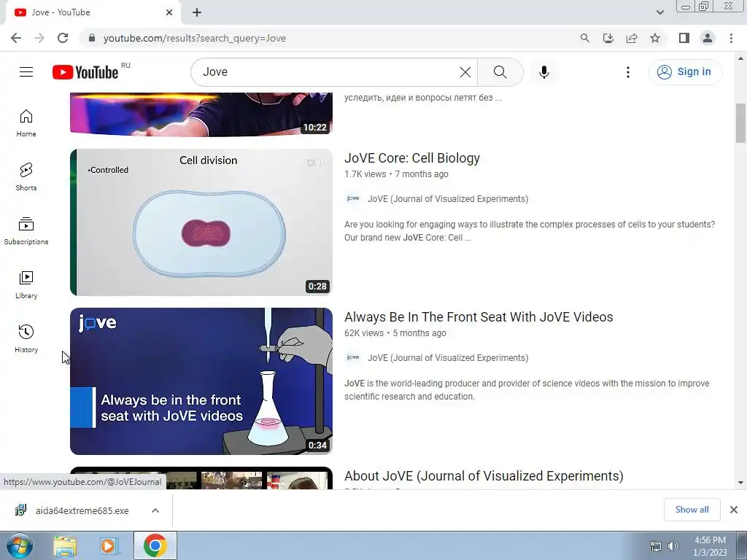Viewport: 747px width, 560px height.
Task: Open the tab search dropdown arrow
Action: (x=659, y=12)
